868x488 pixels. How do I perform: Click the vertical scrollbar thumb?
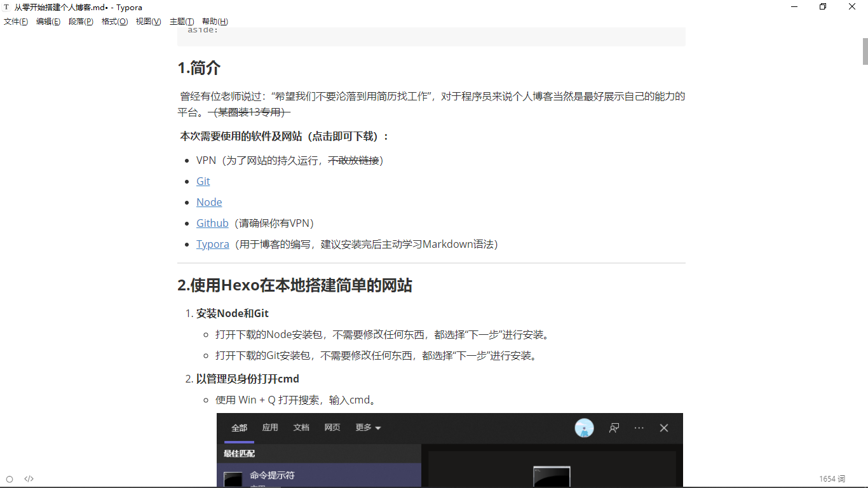865,51
